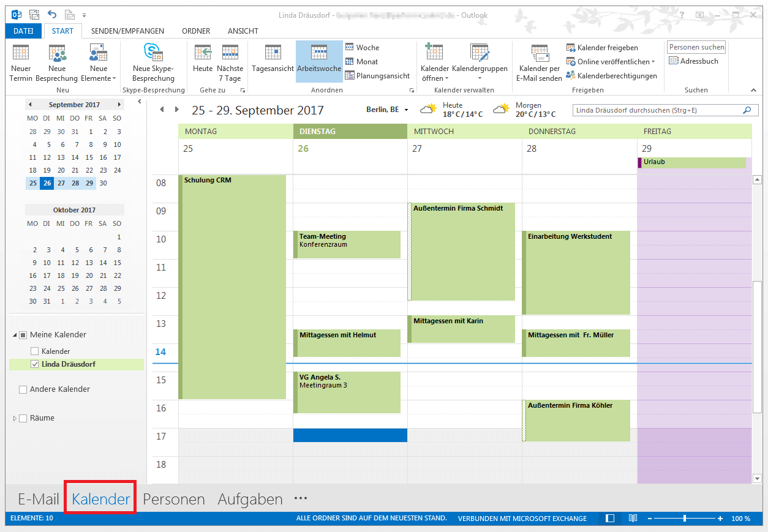Screen dimensions: 768x532
Task: Click zoom out minus button
Action: click(650, 519)
